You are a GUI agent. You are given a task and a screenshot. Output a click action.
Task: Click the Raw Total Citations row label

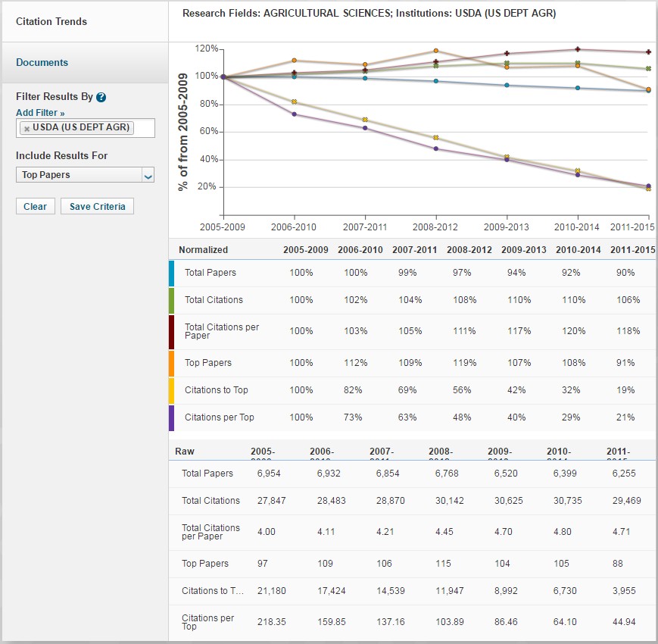pyautogui.click(x=210, y=501)
